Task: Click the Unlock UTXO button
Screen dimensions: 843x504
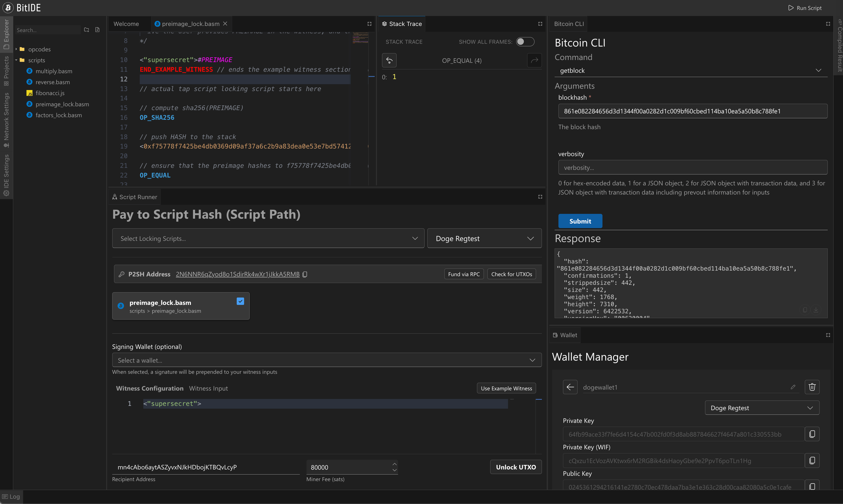Action: point(515,467)
